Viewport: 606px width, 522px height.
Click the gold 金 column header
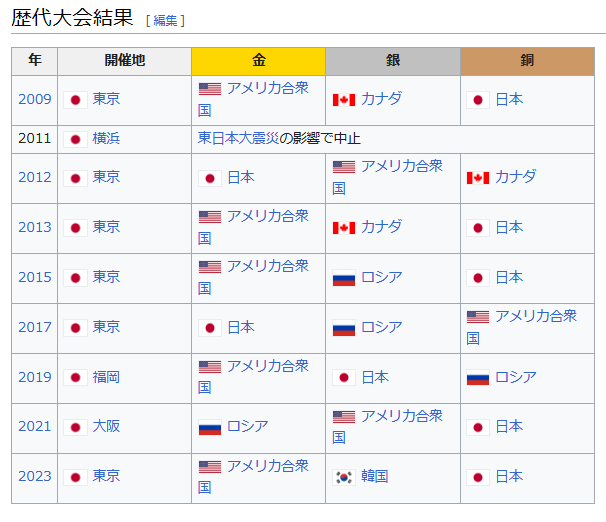(x=258, y=60)
